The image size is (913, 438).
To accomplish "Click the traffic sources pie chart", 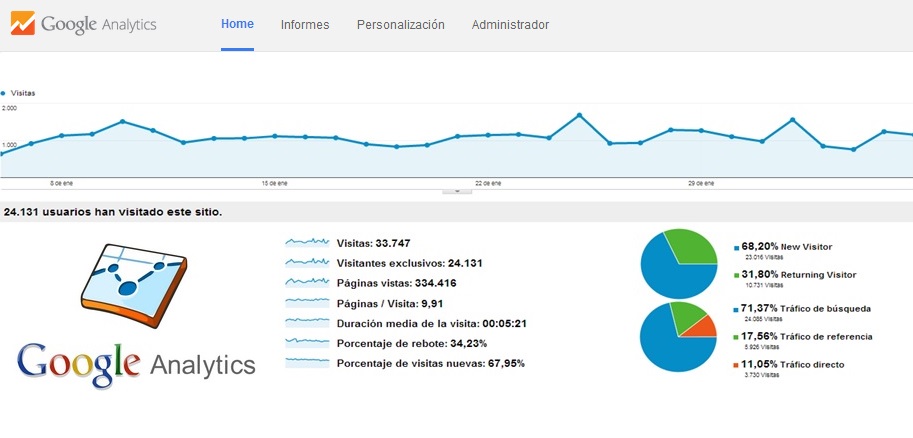I will (678, 337).
